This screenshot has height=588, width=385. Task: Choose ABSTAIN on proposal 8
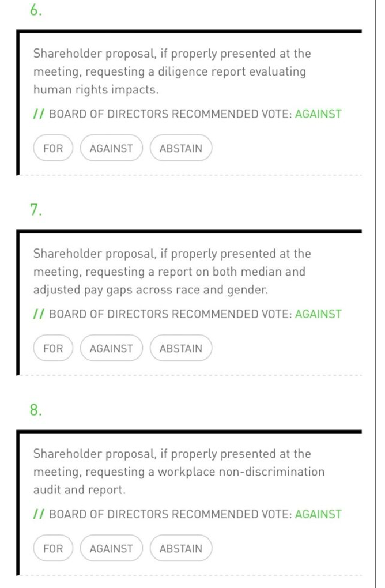click(x=181, y=548)
